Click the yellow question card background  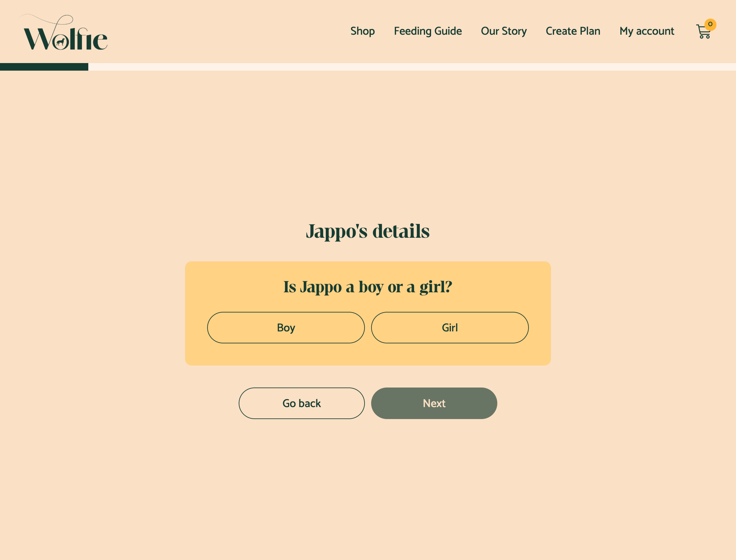(x=368, y=354)
